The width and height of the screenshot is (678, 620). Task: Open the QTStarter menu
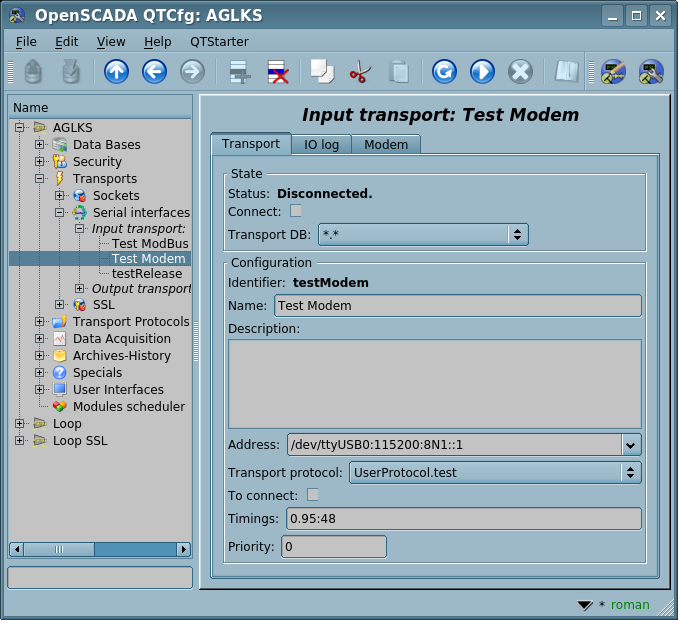pyautogui.click(x=219, y=42)
